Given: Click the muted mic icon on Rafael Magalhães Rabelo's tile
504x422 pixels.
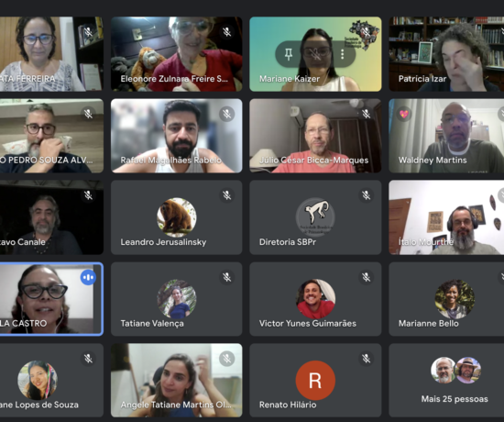Looking at the screenshot, I should [227, 114].
